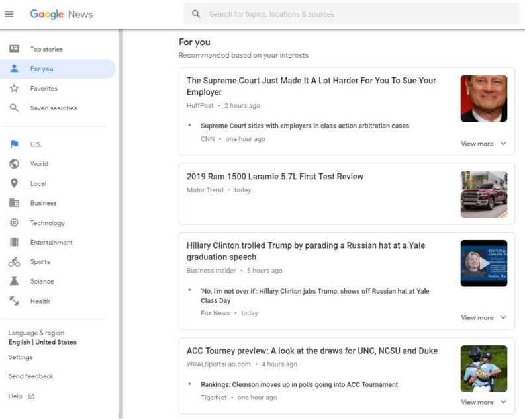Select the For you section
The image size is (525, 420).
(58, 69)
